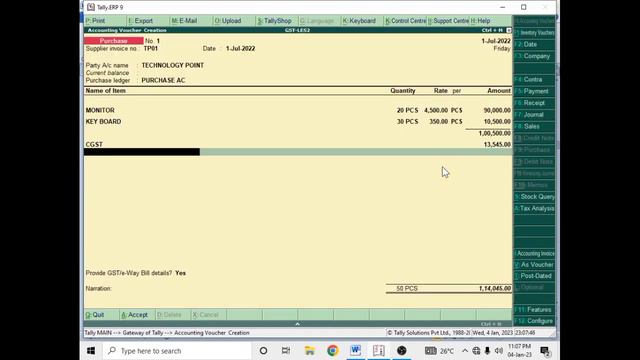Open the K: Keyboard menu
Viewport: 640px width, 360px height.
click(x=362, y=21)
